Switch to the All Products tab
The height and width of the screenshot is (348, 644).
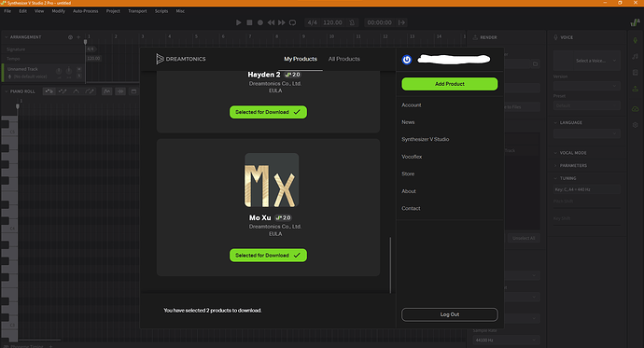[x=344, y=59]
